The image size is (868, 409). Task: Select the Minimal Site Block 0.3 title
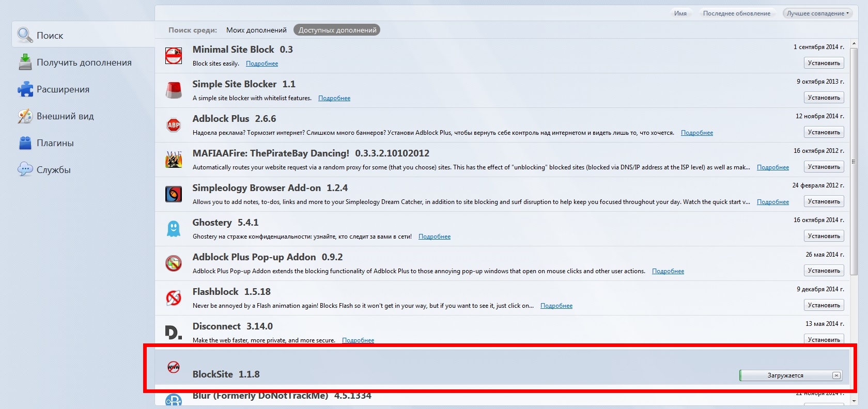pos(243,50)
